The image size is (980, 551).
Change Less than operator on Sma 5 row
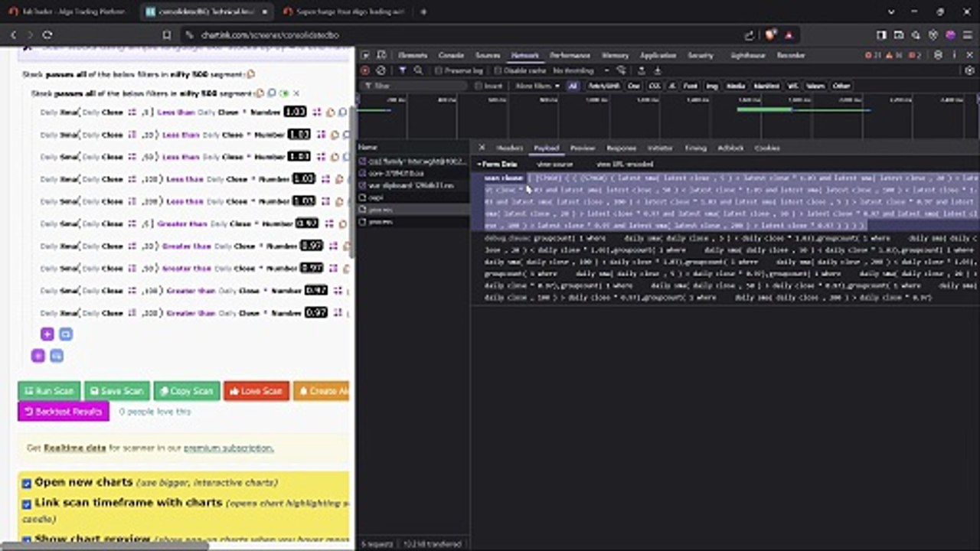177,112
